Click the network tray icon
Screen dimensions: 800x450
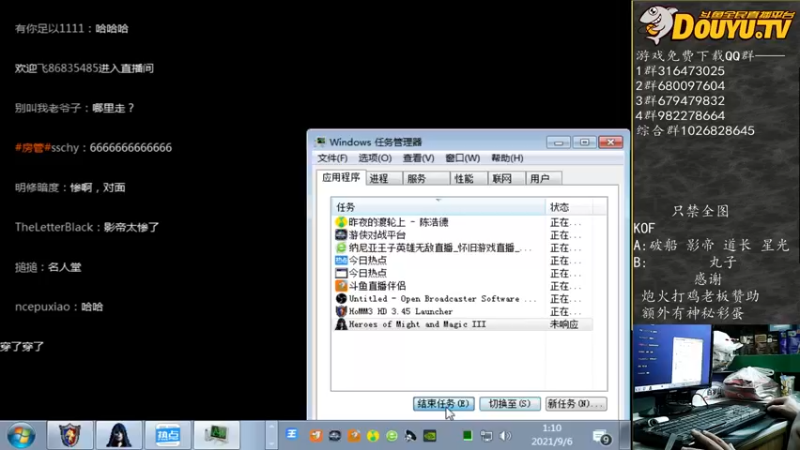coord(486,436)
